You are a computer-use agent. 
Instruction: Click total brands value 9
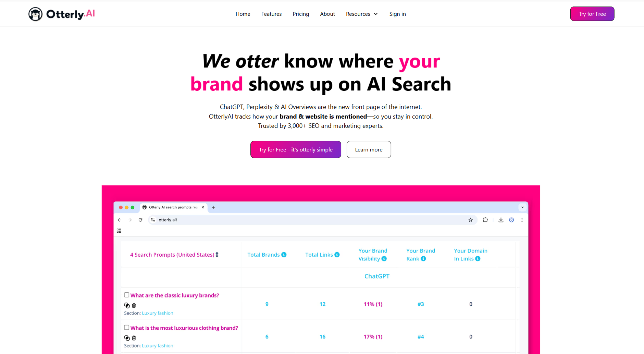click(x=267, y=304)
